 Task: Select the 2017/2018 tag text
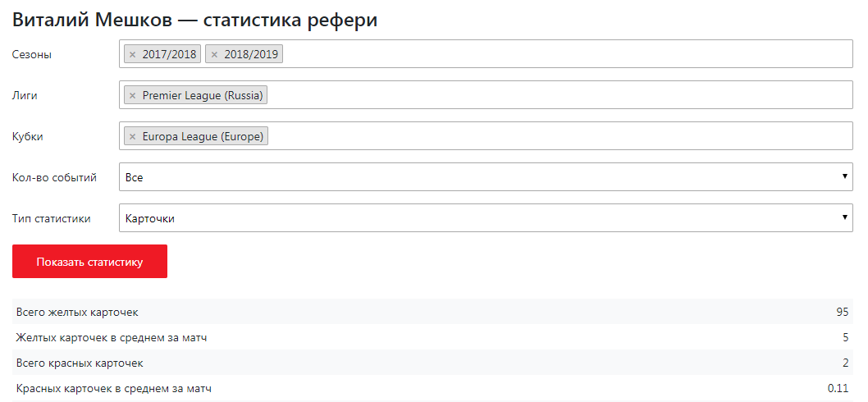pos(169,55)
